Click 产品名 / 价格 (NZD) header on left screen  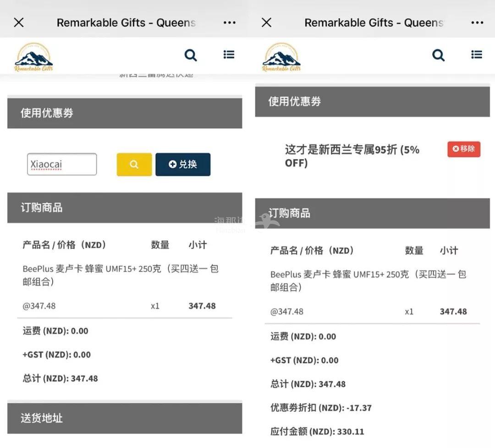(x=64, y=245)
